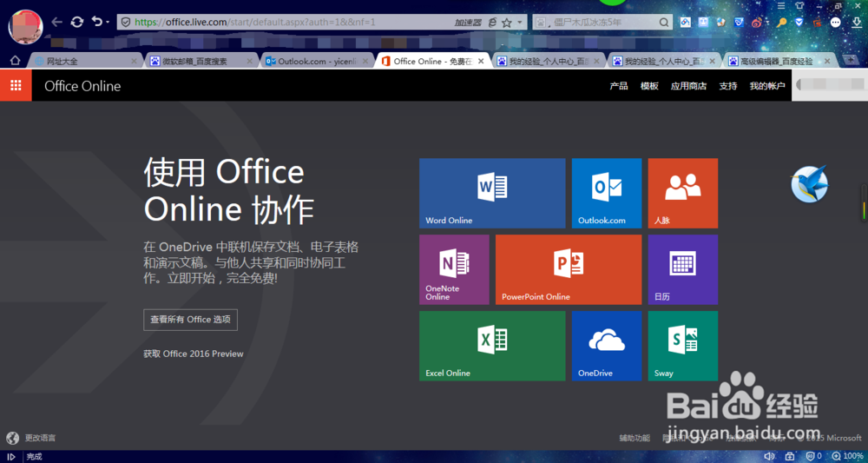This screenshot has height=463, width=868.
Task: Click 获取 Office 2016 Preview link
Action: pos(194,354)
